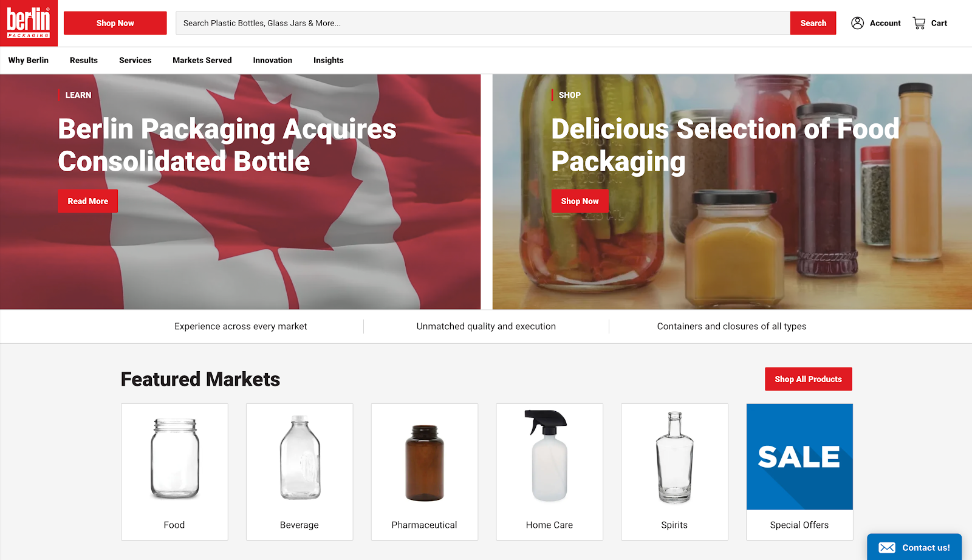Click the product search input field
This screenshot has width=972, height=560.
[425, 22]
